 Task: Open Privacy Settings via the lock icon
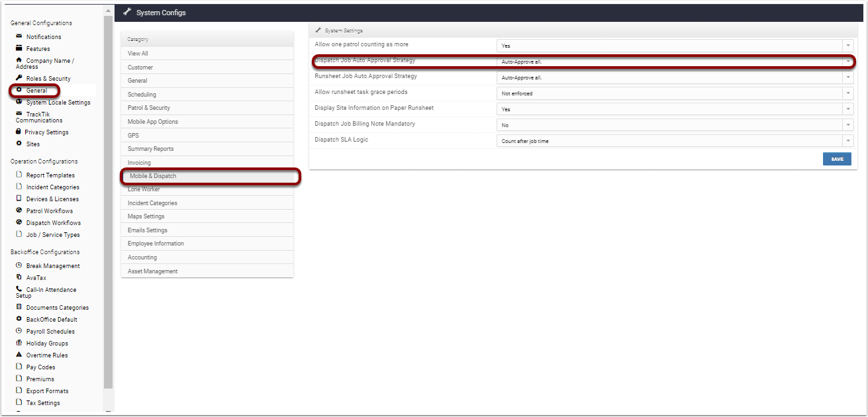click(x=17, y=132)
